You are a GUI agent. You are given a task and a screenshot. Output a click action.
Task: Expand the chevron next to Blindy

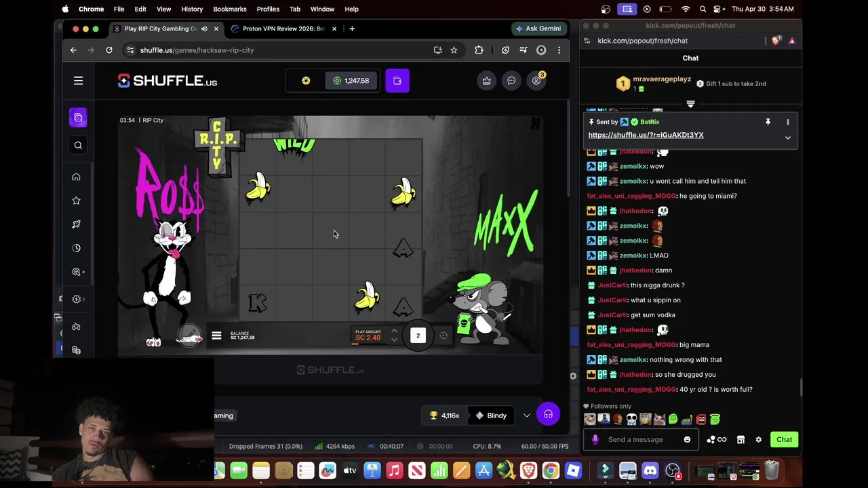(527, 415)
